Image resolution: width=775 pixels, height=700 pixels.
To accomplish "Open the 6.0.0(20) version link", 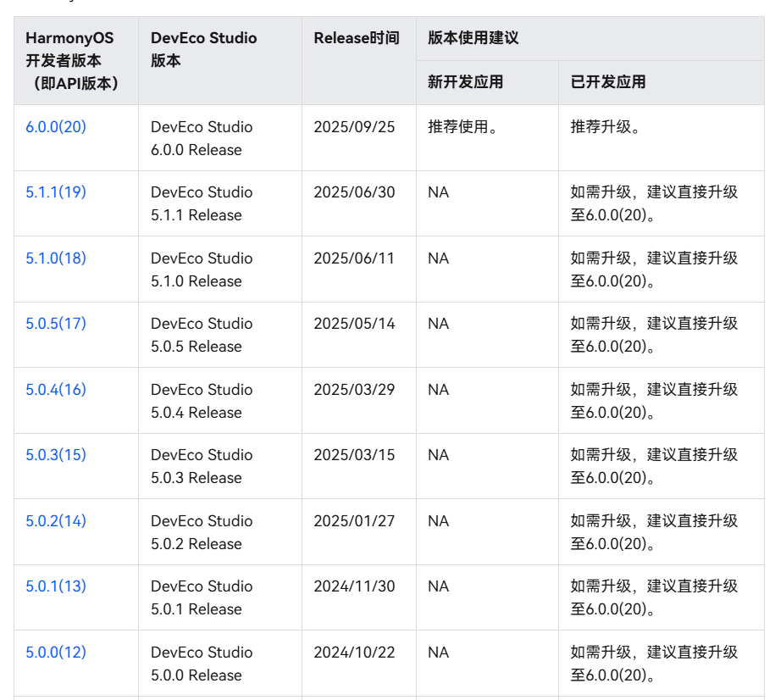I will [x=56, y=126].
